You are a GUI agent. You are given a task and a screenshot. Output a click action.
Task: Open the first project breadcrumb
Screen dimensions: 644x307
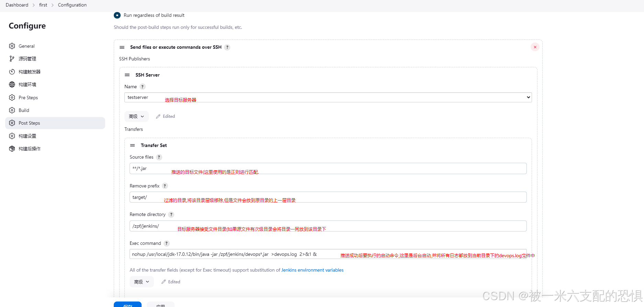[43, 5]
